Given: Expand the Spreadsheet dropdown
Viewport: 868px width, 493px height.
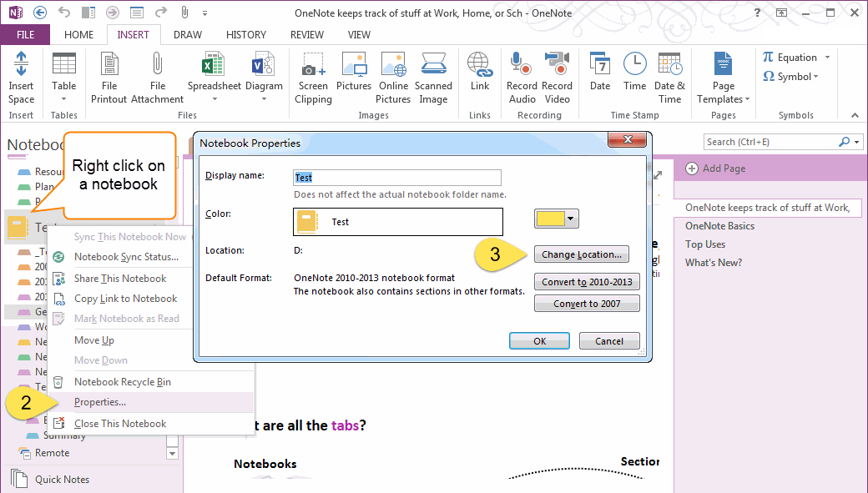Looking at the screenshot, I should pos(214,99).
